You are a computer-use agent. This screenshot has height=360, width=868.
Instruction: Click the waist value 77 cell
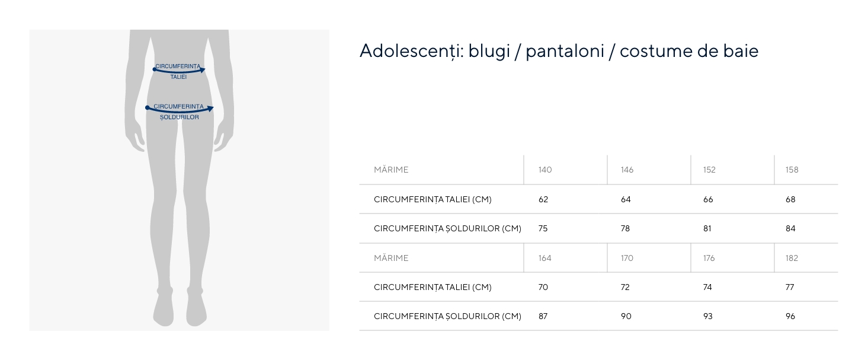tap(790, 288)
